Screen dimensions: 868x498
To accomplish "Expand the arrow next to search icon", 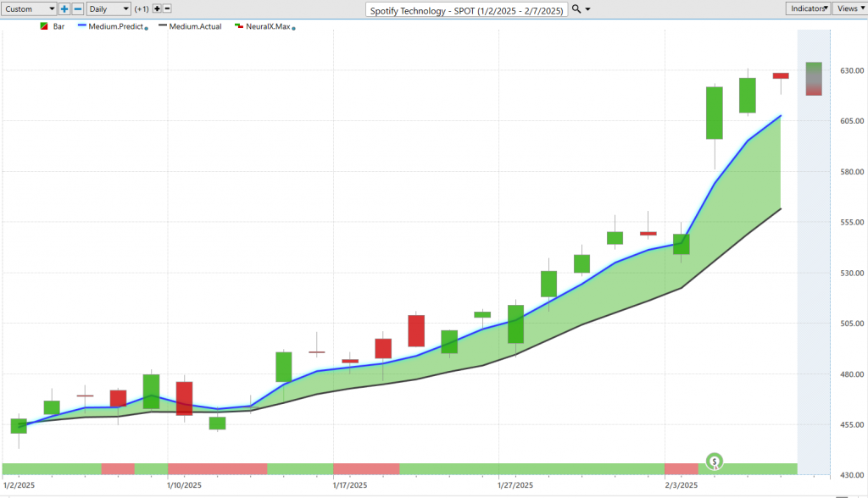I will (x=588, y=9).
